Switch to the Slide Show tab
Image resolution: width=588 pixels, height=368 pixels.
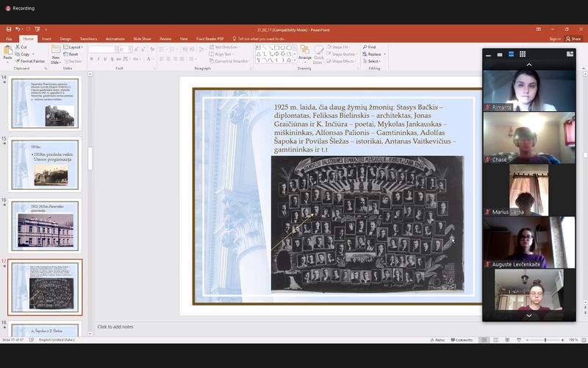pyautogui.click(x=141, y=38)
